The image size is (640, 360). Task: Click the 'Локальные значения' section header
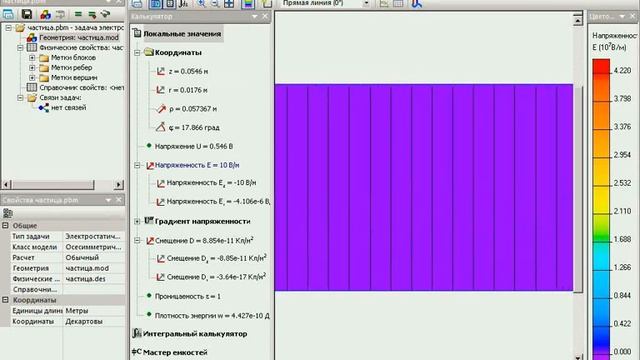point(182,34)
